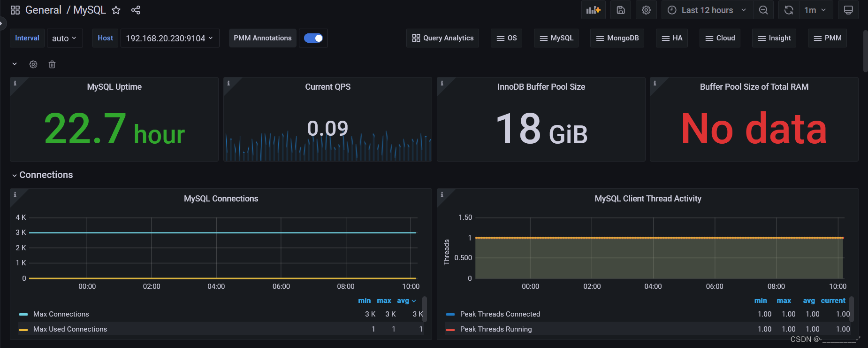Open the Host 192.168.20.230:9104 dropdown

coord(170,38)
